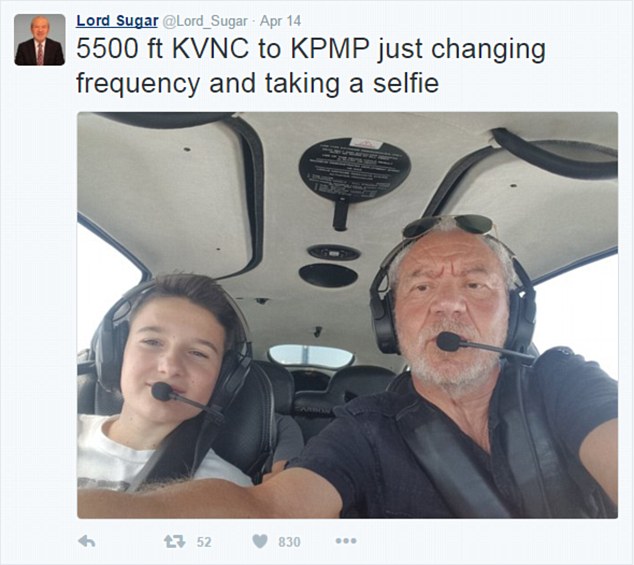Open the more options ellipsis
The width and height of the screenshot is (634, 565).
pos(346,541)
